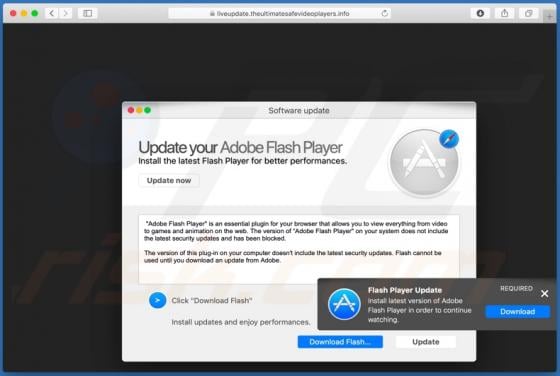The image size is (560, 376).
Task: Click the Update now button
Action: point(169,180)
